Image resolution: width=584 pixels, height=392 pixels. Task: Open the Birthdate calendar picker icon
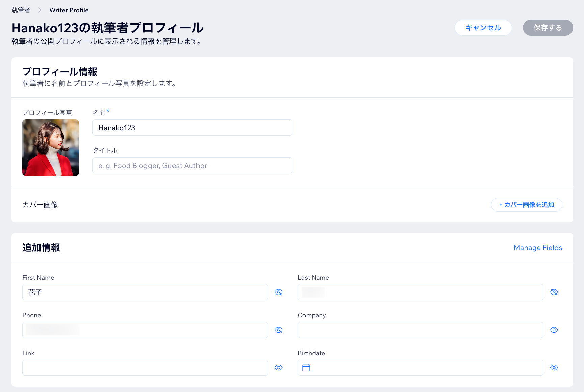tap(307, 368)
